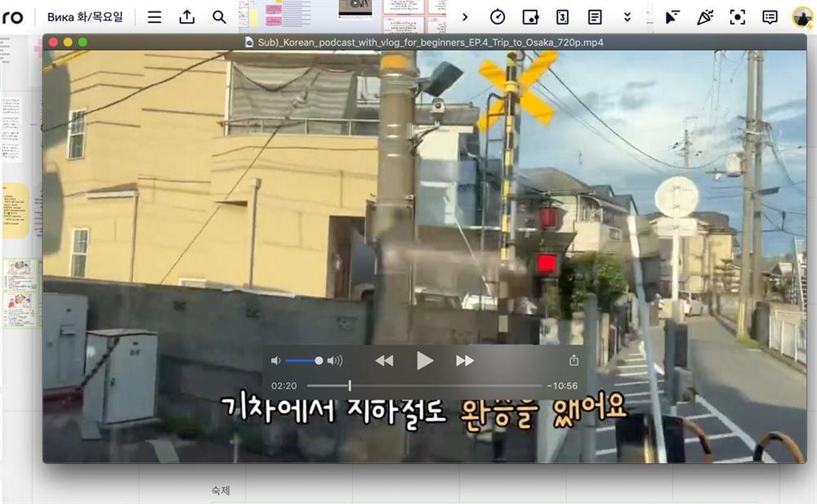Select the upper image thumbnail on Miro board
Viewport: 817px width, 504px height.
tap(20, 274)
